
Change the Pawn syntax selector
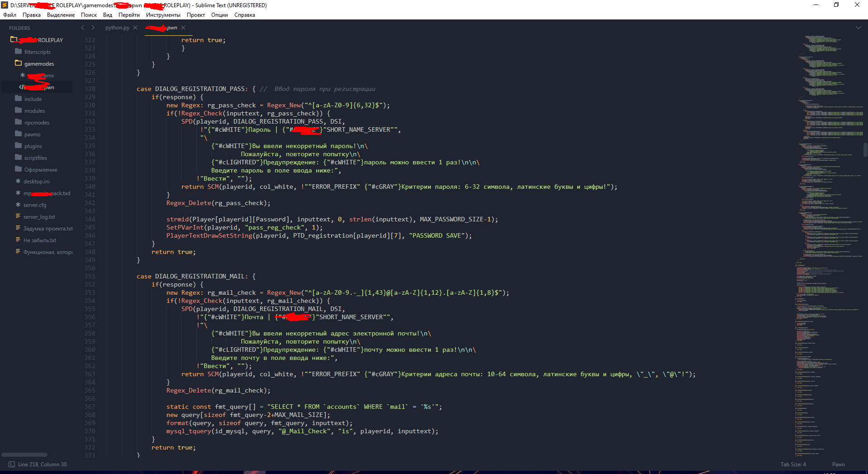click(x=838, y=464)
